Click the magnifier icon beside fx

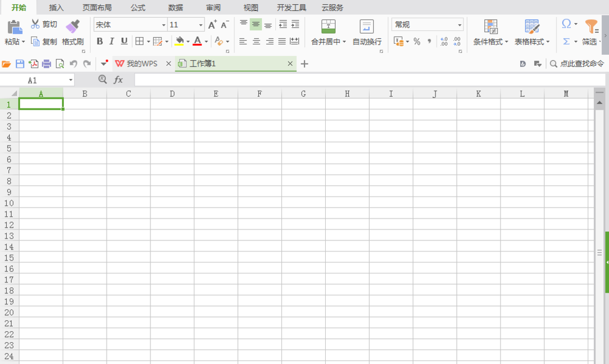pos(102,80)
